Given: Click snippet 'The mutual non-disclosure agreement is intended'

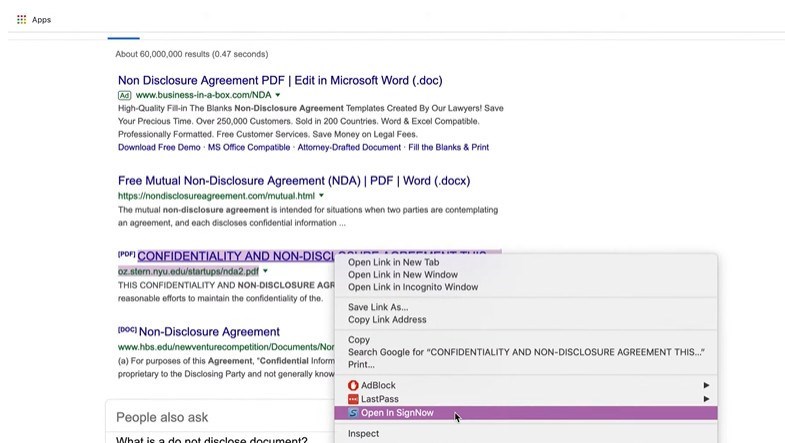Looking at the screenshot, I should coord(308,216).
